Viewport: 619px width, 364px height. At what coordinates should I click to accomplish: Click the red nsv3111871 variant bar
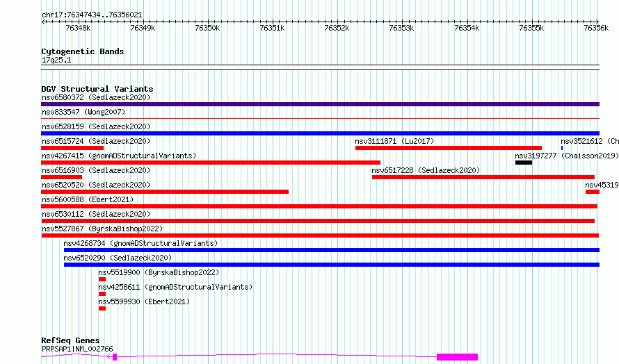(449, 148)
